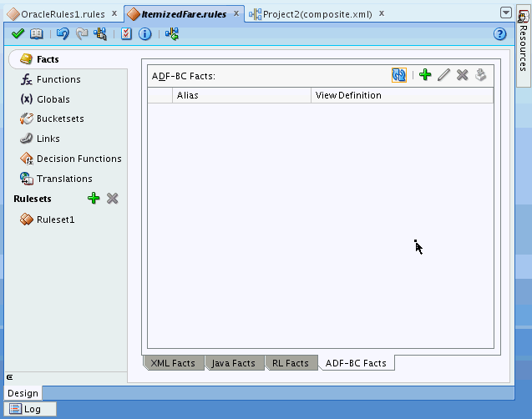Close the OracleRules1.rules tab

point(114,13)
